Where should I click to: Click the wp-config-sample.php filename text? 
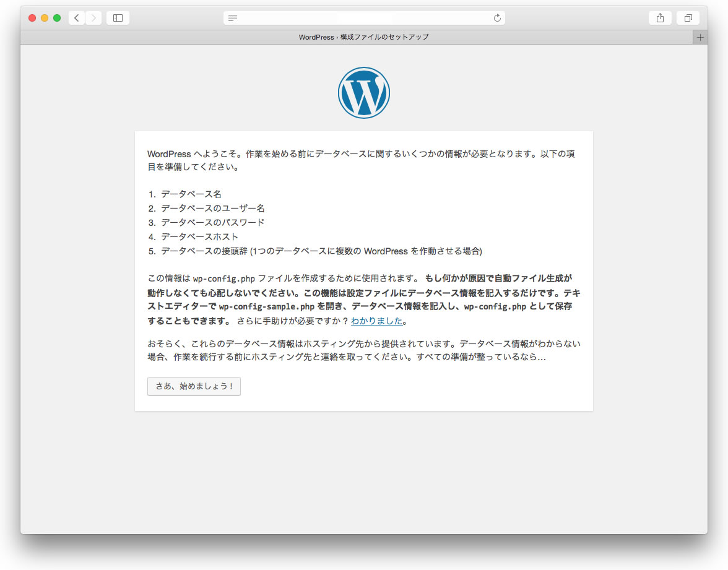coord(266,307)
